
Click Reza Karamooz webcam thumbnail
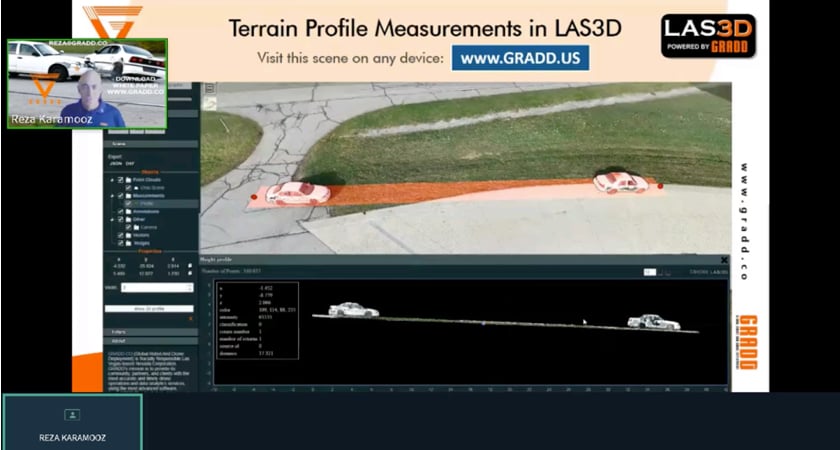click(x=87, y=83)
